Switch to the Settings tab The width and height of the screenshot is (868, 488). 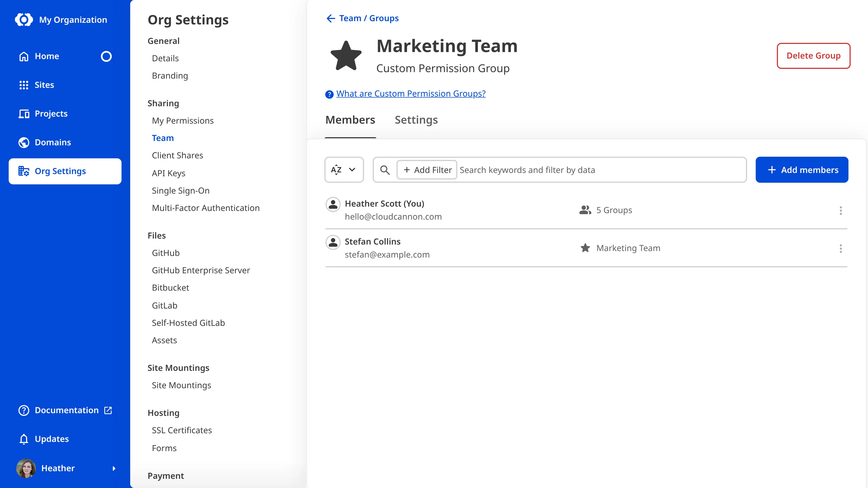pyautogui.click(x=416, y=120)
